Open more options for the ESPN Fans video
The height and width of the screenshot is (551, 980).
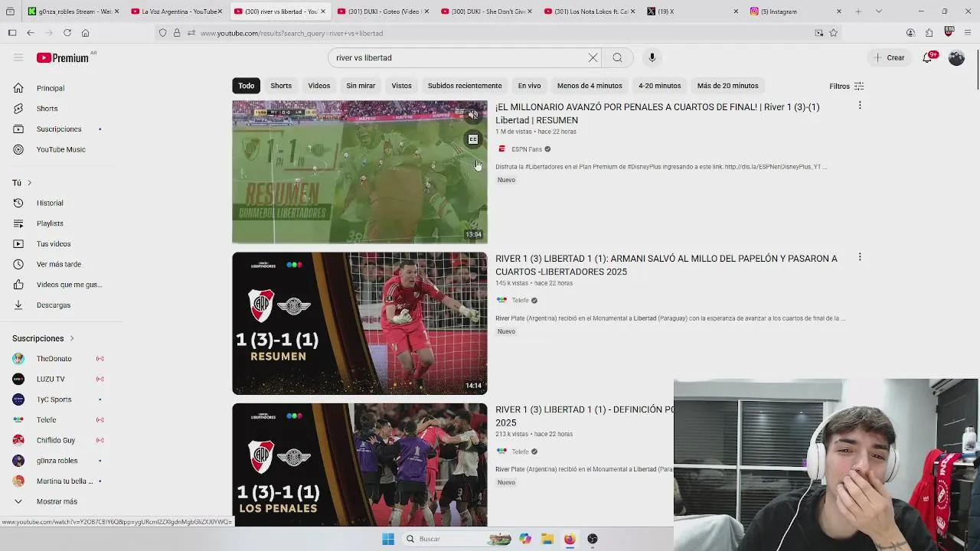(x=860, y=106)
